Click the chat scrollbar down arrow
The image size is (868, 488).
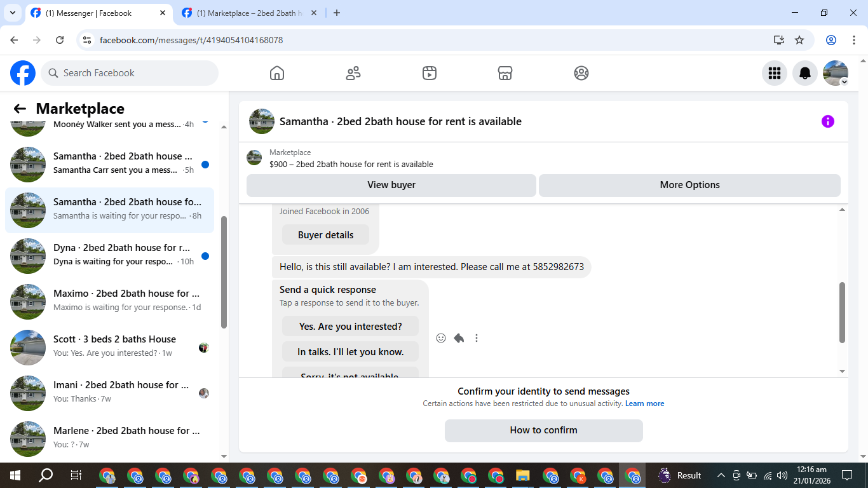pyautogui.click(x=843, y=372)
